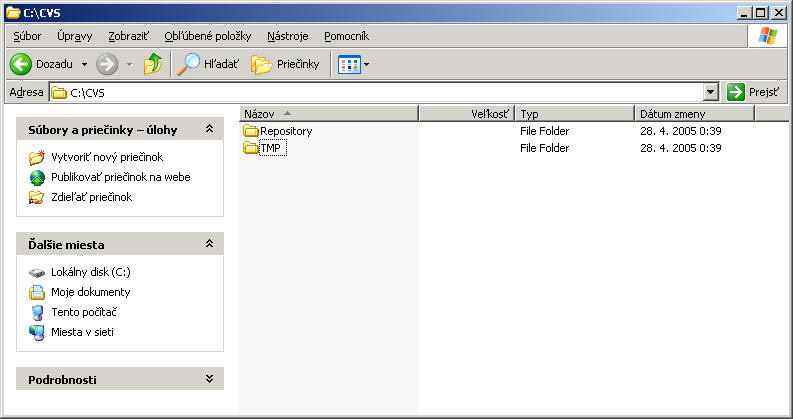
Task: Open Moje dokumenty link
Action: point(91,292)
